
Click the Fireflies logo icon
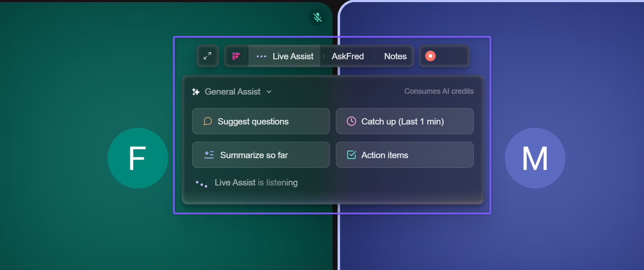pyautogui.click(x=236, y=56)
